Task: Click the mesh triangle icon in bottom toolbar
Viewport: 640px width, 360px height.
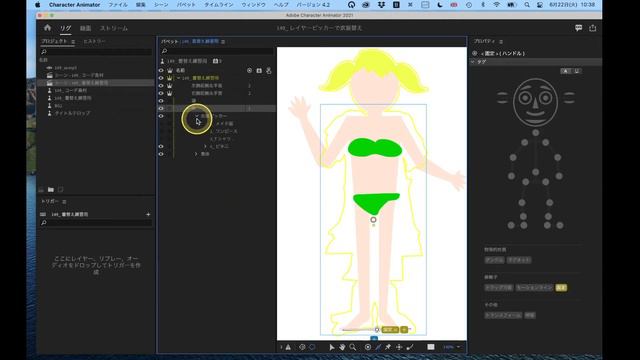Action: pyautogui.click(x=288, y=347)
